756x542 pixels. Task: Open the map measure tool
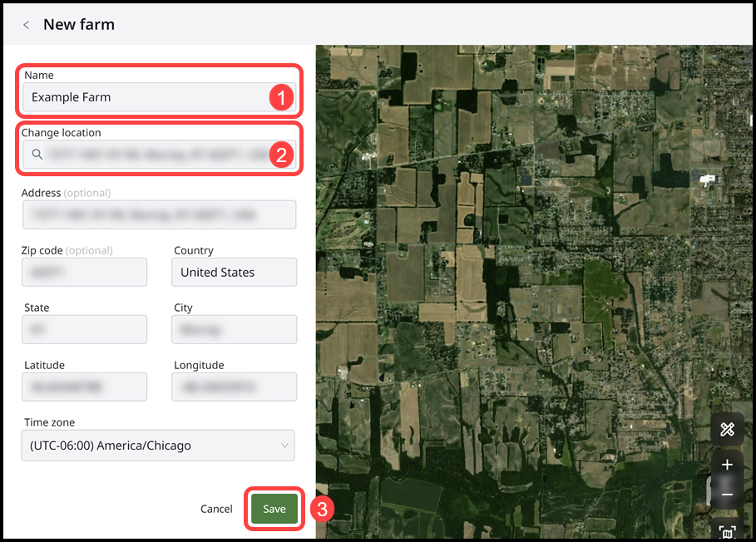click(x=727, y=430)
